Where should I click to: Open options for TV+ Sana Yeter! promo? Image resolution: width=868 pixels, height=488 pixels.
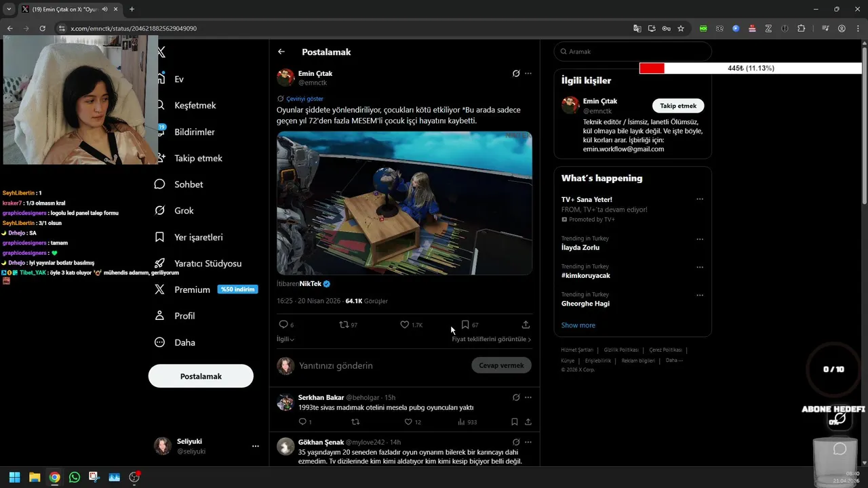(700, 199)
